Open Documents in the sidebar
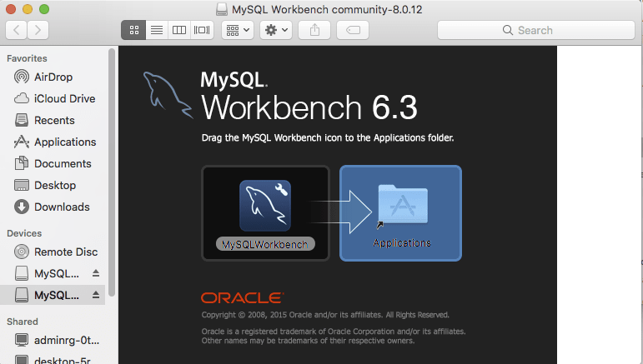 click(x=53, y=164)
